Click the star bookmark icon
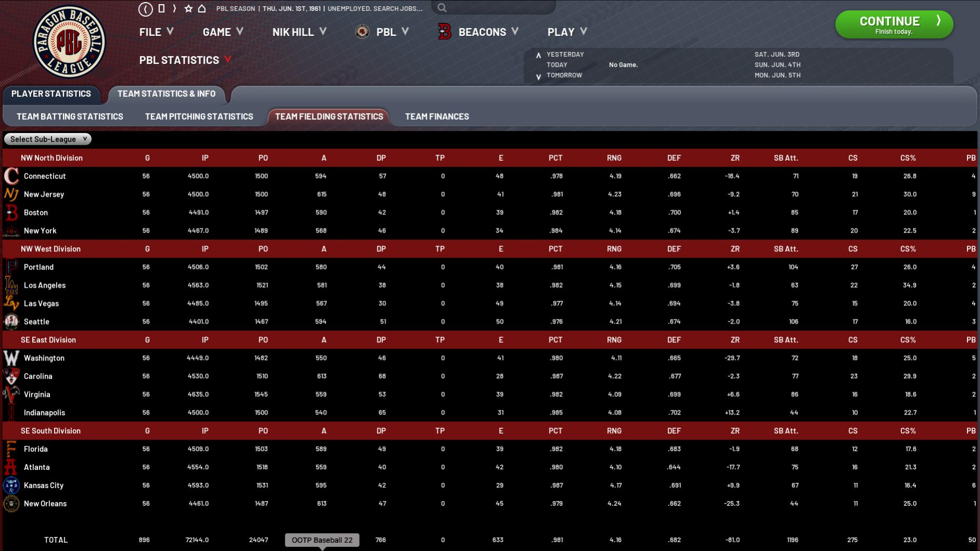Viewport: 980px width, 551px height. point(188,9)
